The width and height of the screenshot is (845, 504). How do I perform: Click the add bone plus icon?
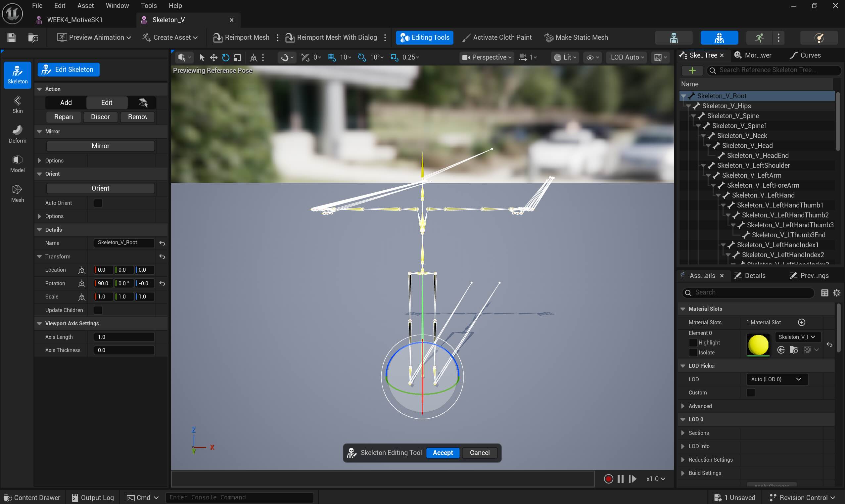point(692,70)
